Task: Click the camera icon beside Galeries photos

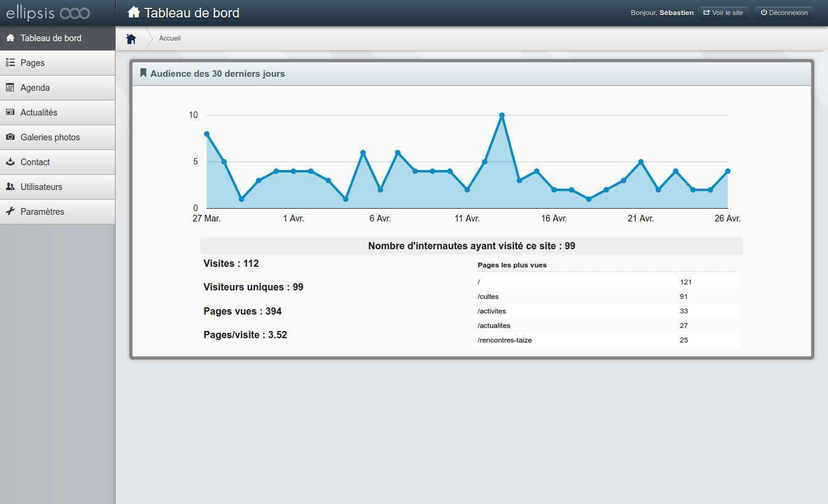Action: 10,137
